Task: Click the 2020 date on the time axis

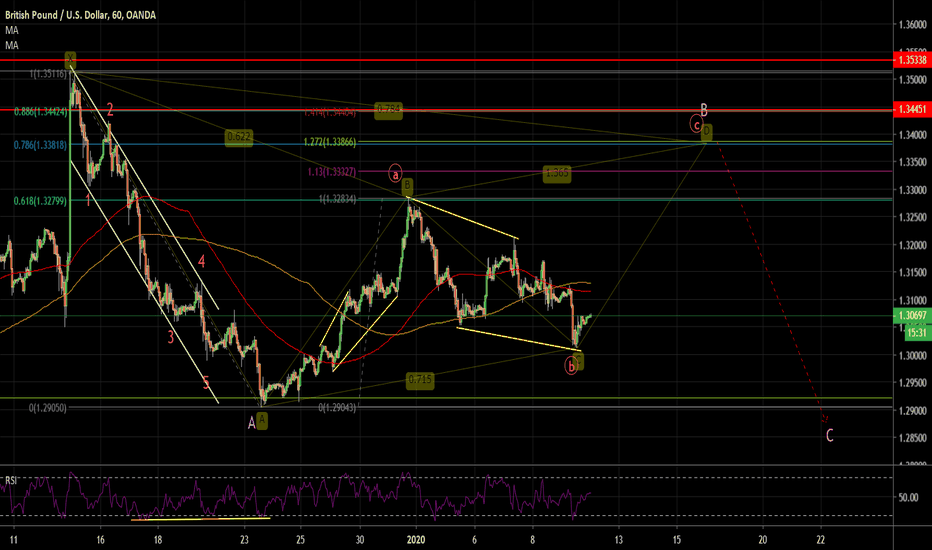Action: (x=416, y=540)
